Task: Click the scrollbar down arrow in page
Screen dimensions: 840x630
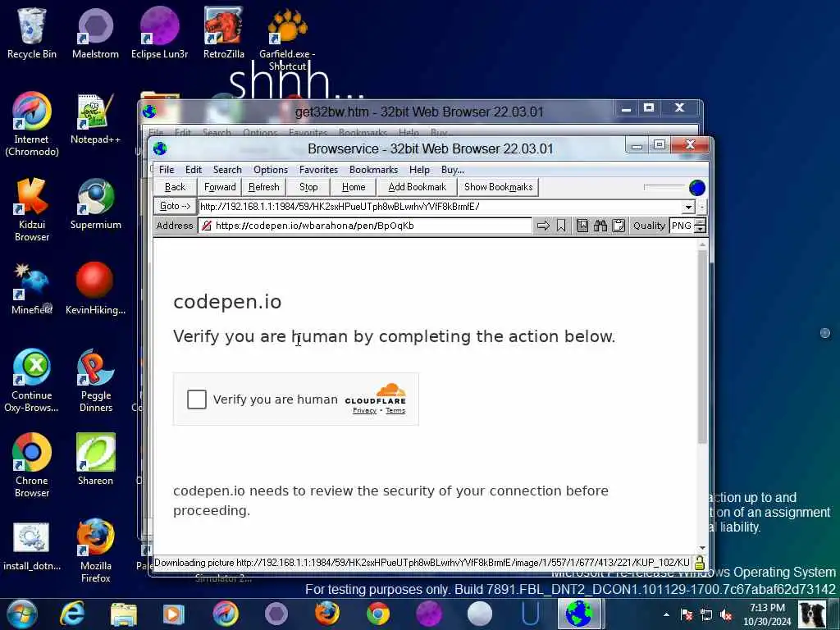Action: pos(702,547)
